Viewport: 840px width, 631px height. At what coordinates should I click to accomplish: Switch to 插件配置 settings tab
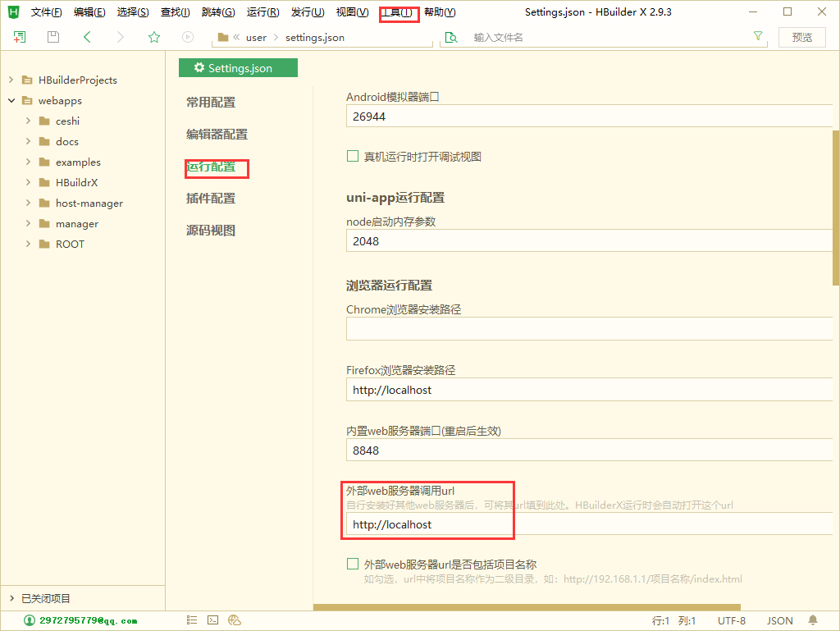pos(211,199)
